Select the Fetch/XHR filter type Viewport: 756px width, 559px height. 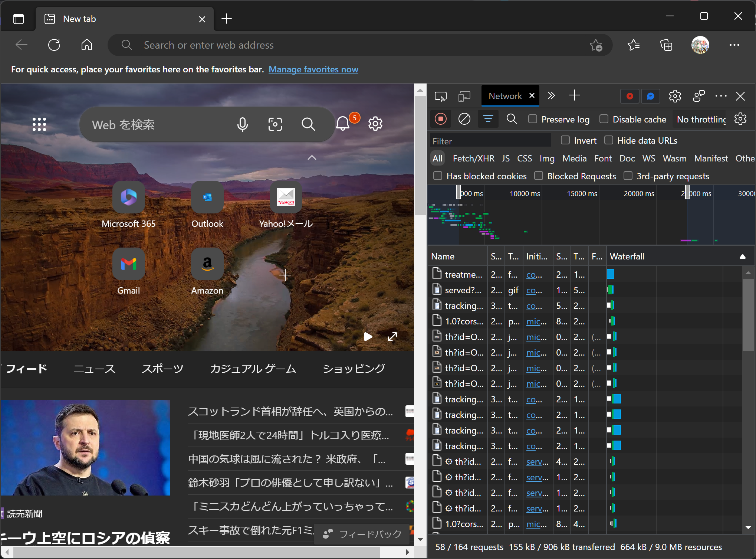pos(473,158)
